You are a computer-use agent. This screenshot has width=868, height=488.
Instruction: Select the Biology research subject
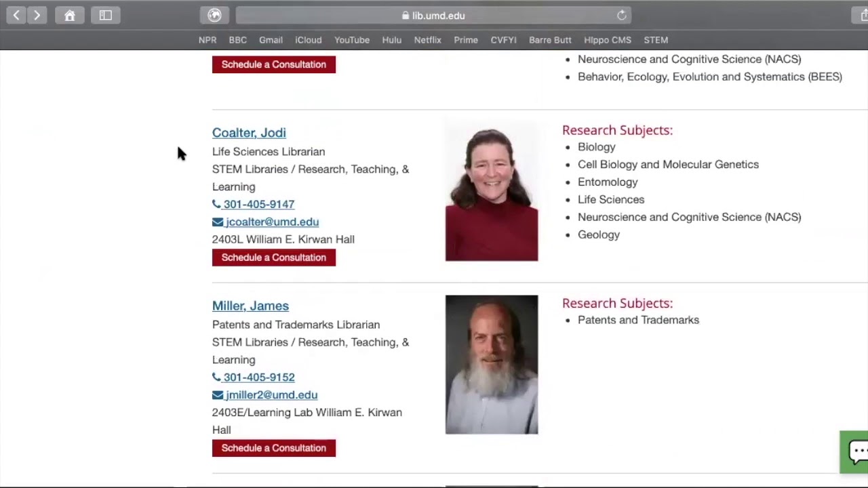[597, 147]
